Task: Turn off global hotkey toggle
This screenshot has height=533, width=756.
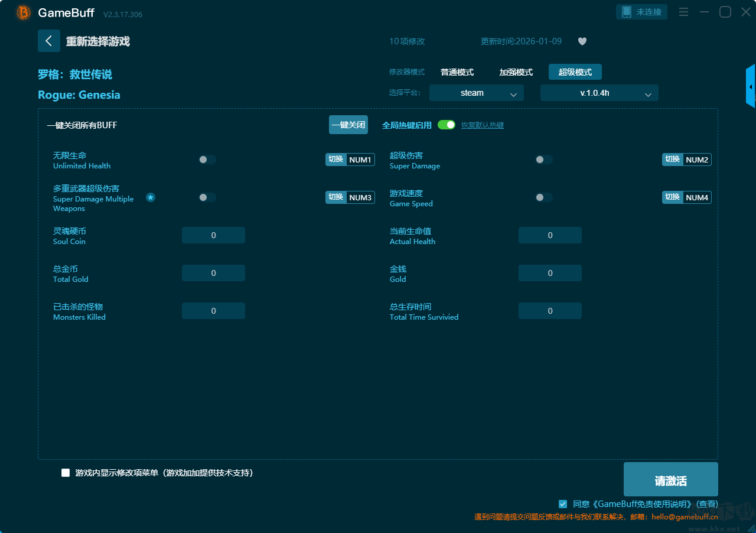Action: coord(447,125)
